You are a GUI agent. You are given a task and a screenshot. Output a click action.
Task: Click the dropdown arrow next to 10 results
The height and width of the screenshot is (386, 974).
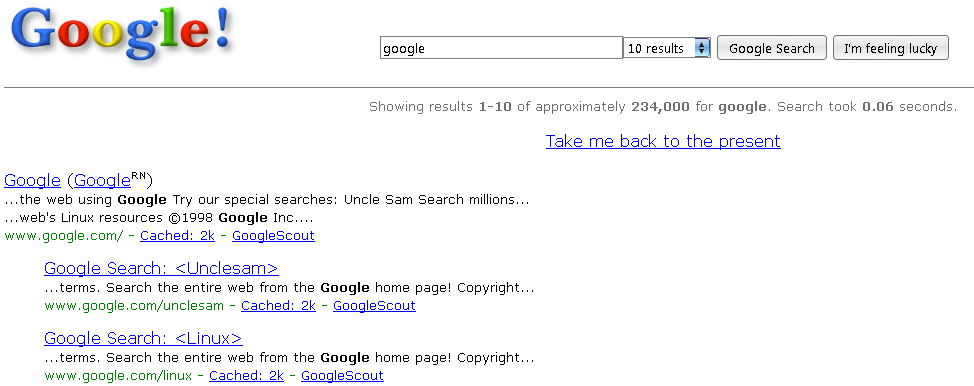702,48
